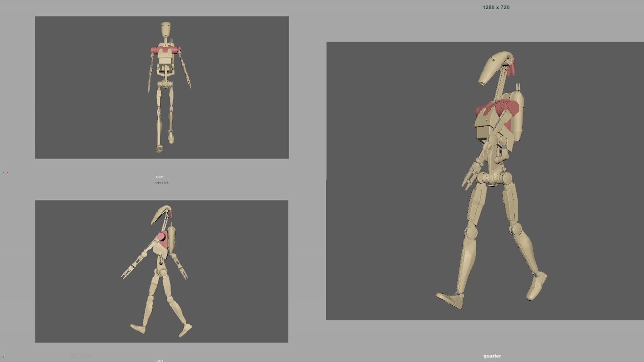644x362 pixels.
Task: Select the droid's head in the front view
Action: [166, 29]
